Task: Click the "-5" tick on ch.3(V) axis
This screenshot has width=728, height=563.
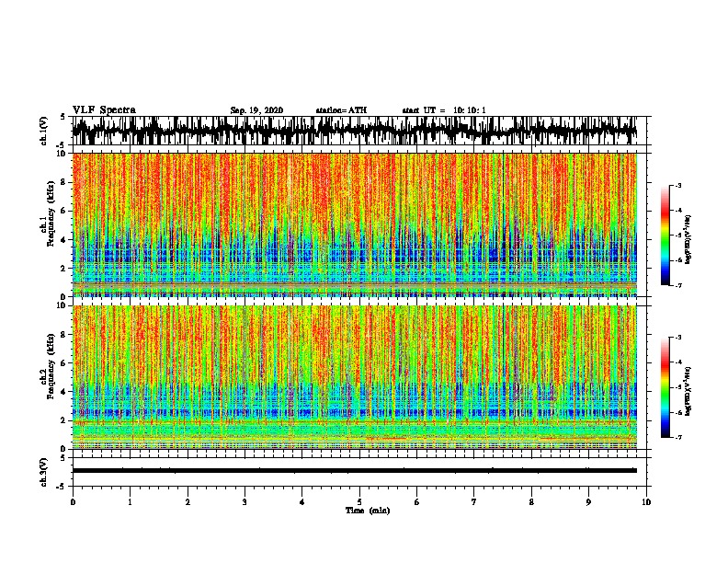Action: coord(62,487)
